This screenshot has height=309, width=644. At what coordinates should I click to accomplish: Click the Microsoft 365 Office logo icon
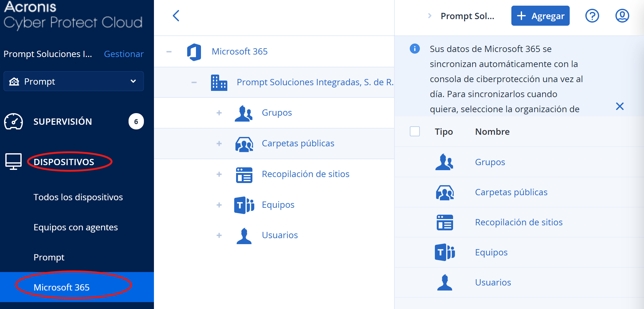pos(194,52)
